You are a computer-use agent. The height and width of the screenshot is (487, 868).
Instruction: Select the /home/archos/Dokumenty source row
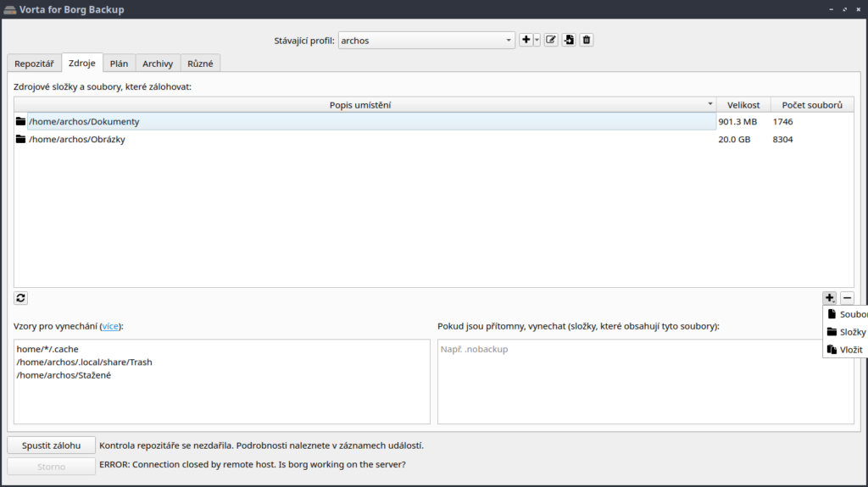click(364, 121)
